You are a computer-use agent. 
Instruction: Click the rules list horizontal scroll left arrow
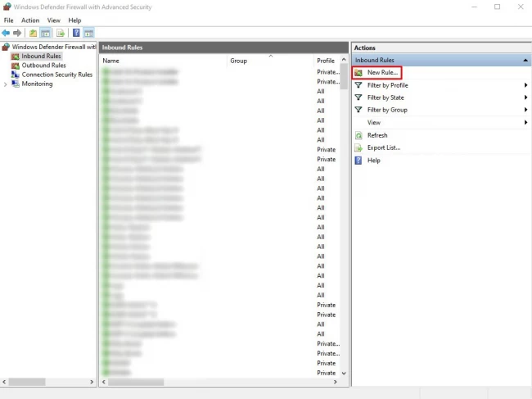click(x=104, y=382)
